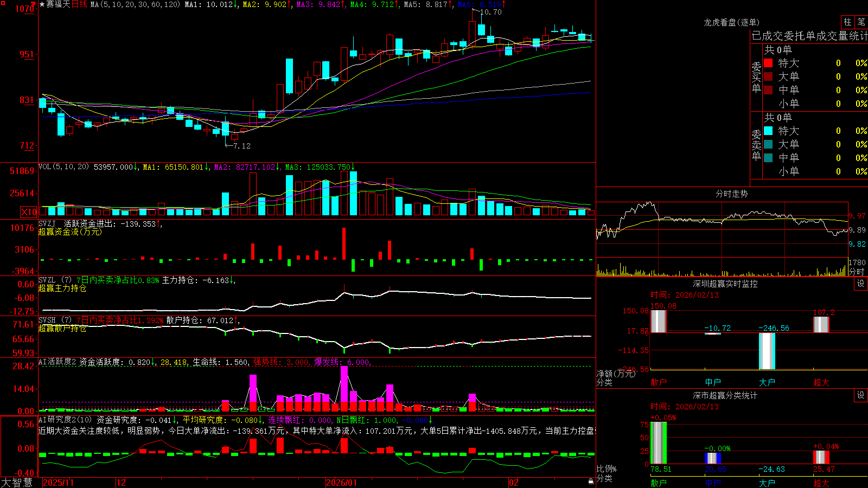Click the 散户 percentage bar labeled +0.05%

coord(658,442)
